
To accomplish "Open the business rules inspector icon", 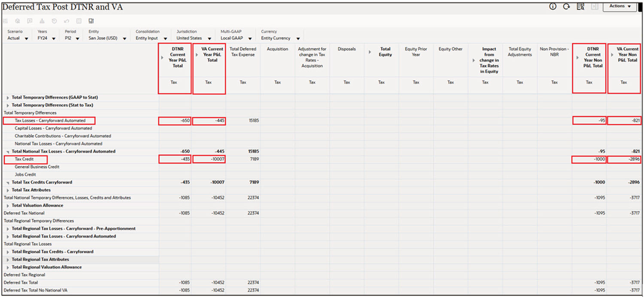I will click(x=580, y=6).
